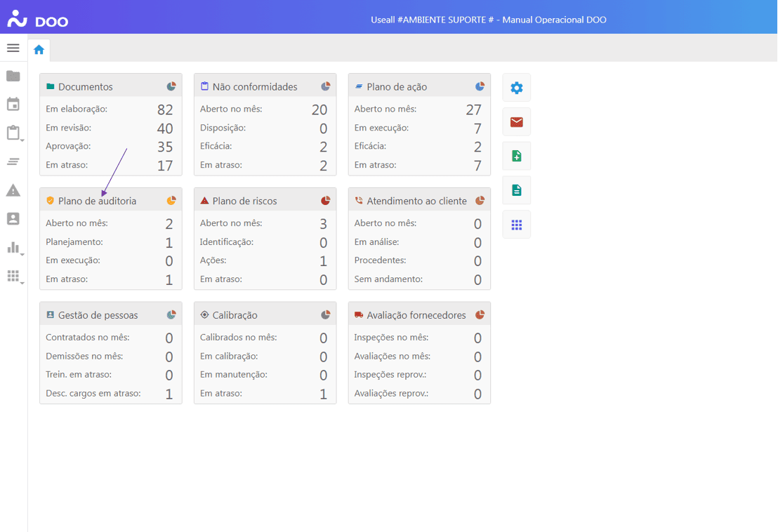
Task: Open the purple apps grid button
Action: point(517,225)
